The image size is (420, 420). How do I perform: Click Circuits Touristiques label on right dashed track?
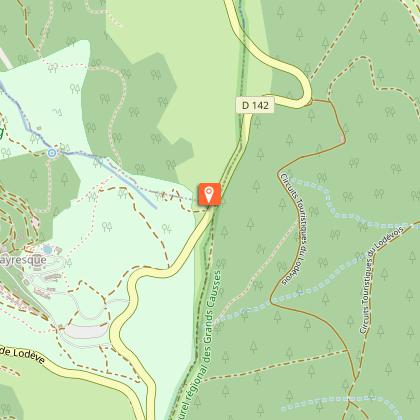pos(382,279)
